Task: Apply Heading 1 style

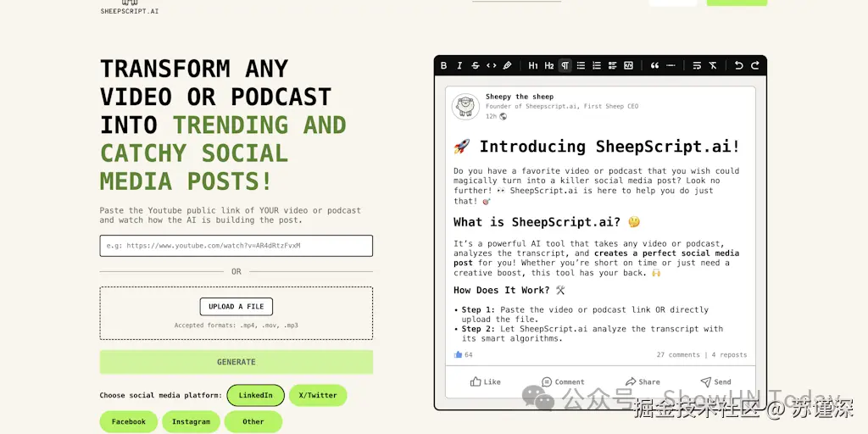Action: click(x=533, y=65)
